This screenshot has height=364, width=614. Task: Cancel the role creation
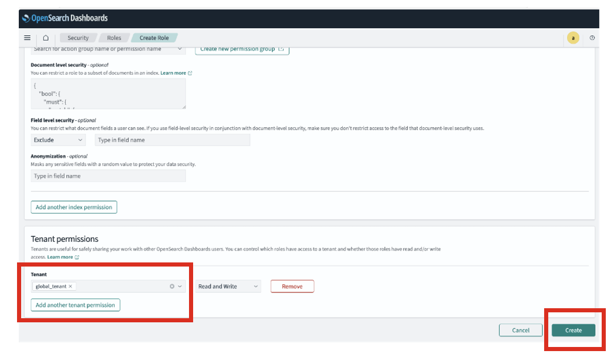click(x=520, y=331)
